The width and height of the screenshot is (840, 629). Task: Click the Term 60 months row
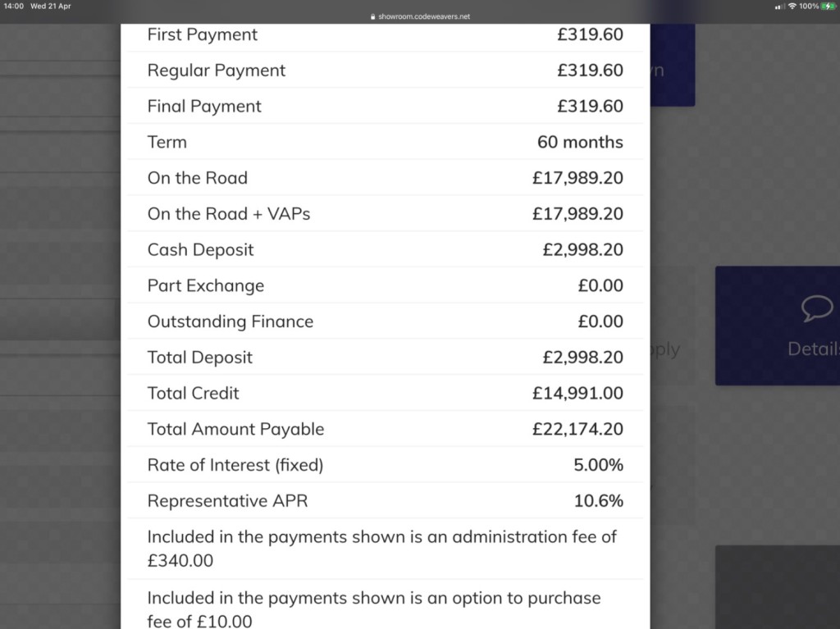coord(386,142)
